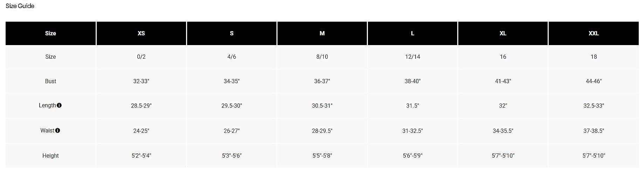Select the 8/10 numeric size cell

pos(322,57)
